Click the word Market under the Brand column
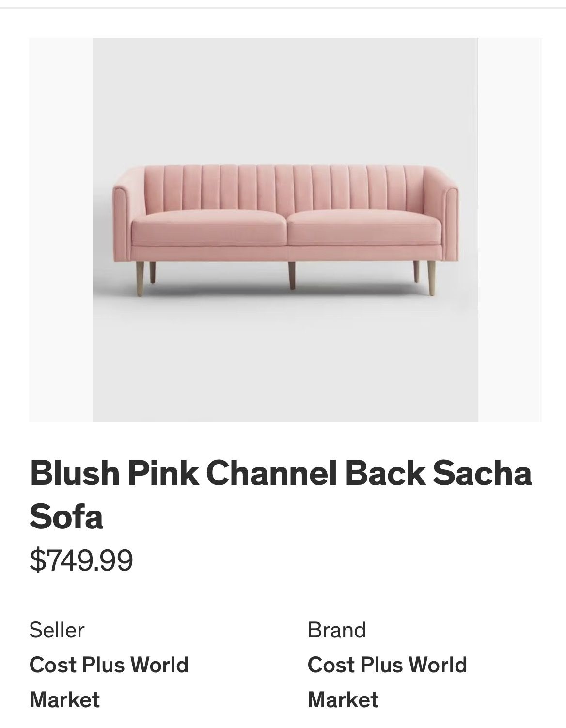566x728 pixels. (x=343, y=699)
